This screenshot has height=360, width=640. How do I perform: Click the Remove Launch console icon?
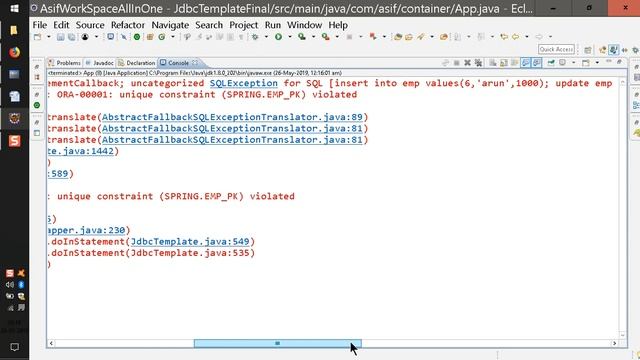467,62
